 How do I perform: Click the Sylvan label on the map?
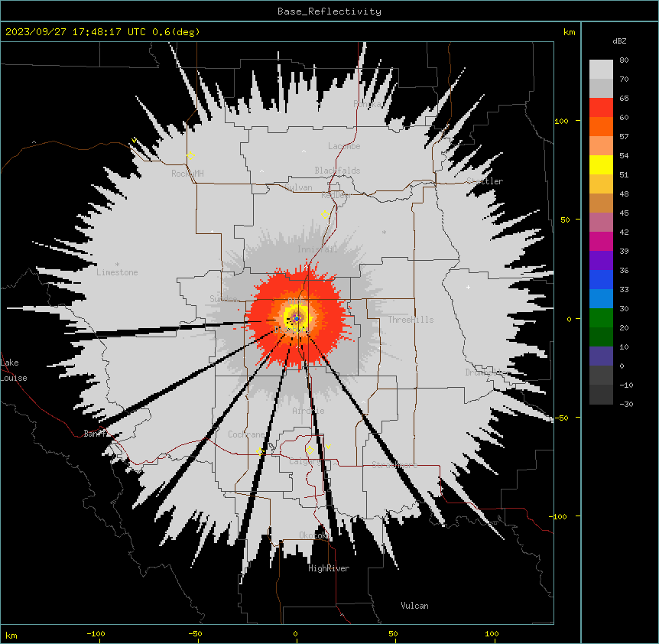298,187
